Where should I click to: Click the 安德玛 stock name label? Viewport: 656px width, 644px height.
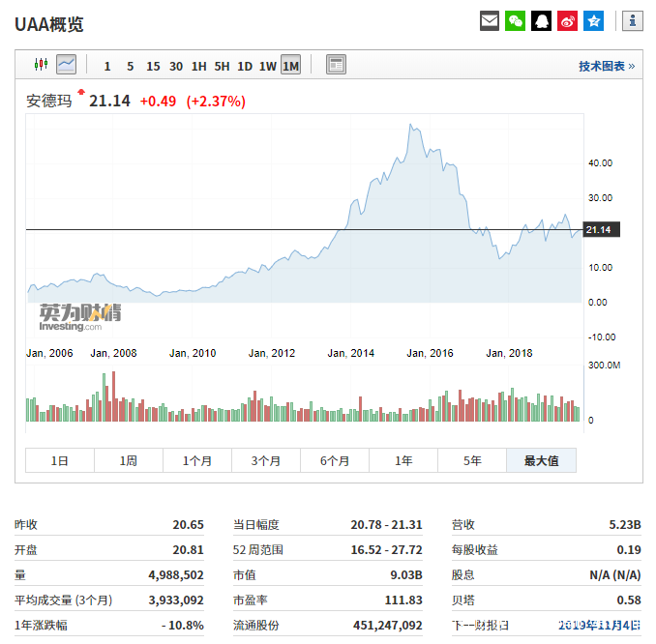[x=49, y=102]
